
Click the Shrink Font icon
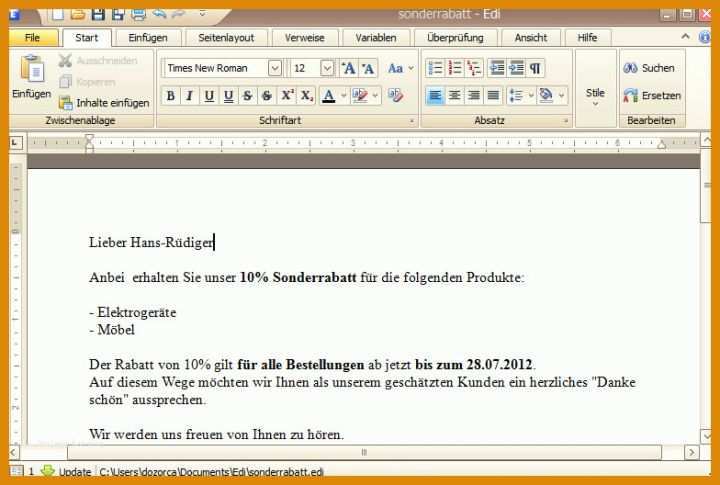tap(368, 68)
